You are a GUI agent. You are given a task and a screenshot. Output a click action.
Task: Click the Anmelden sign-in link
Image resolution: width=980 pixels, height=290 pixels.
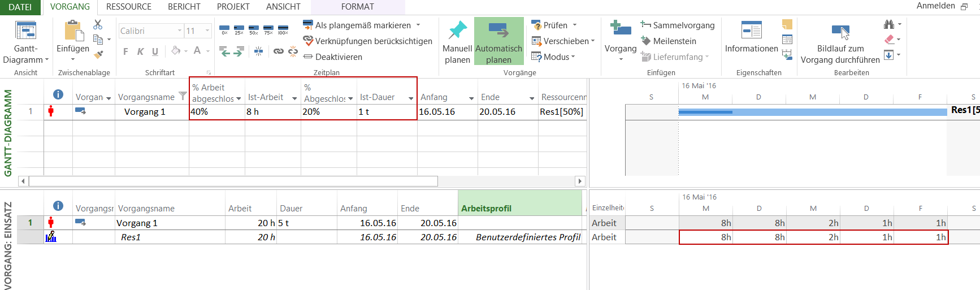[x=935, y=6]
